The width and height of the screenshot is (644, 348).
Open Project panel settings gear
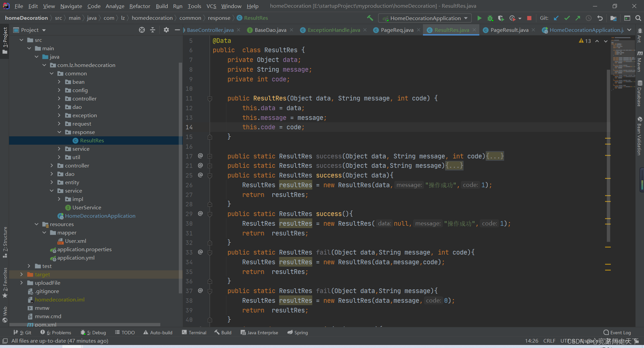click(166, 30)
